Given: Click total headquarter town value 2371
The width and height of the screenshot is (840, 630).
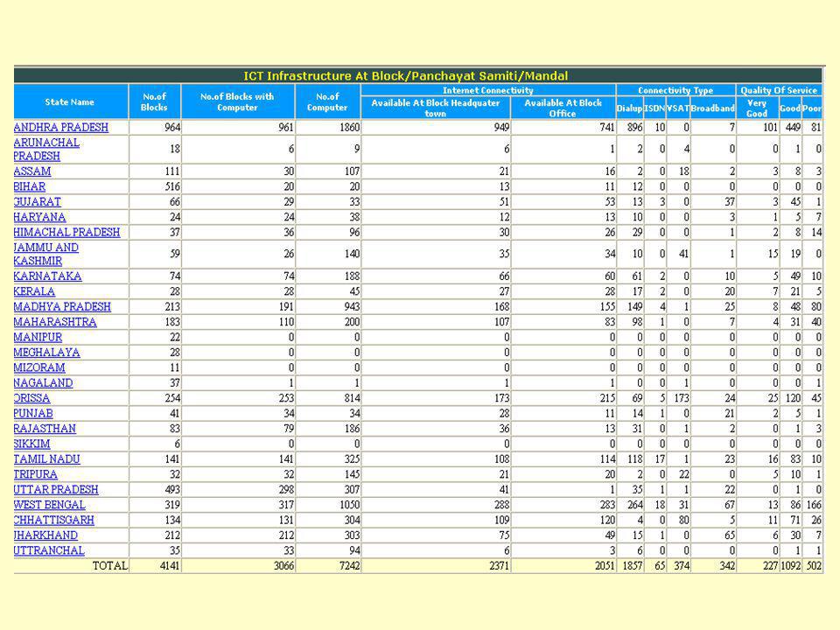Looking at the screenshot, I should click(500, 566).
